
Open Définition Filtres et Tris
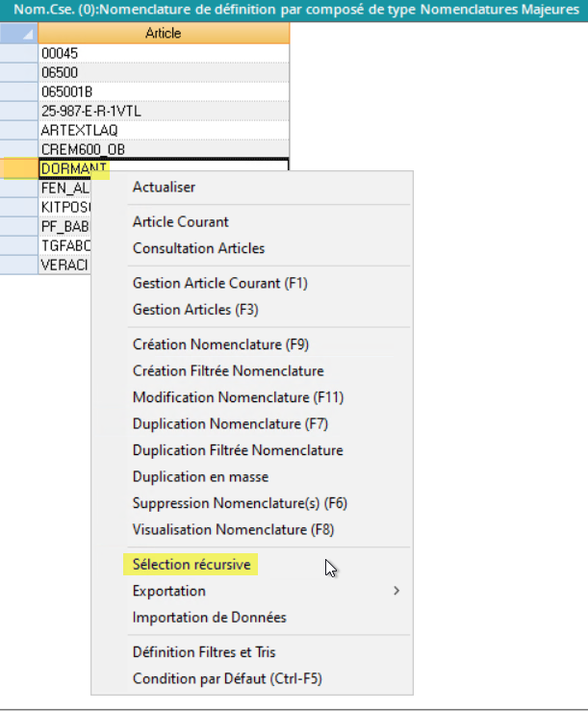click(x=204, y=652)
